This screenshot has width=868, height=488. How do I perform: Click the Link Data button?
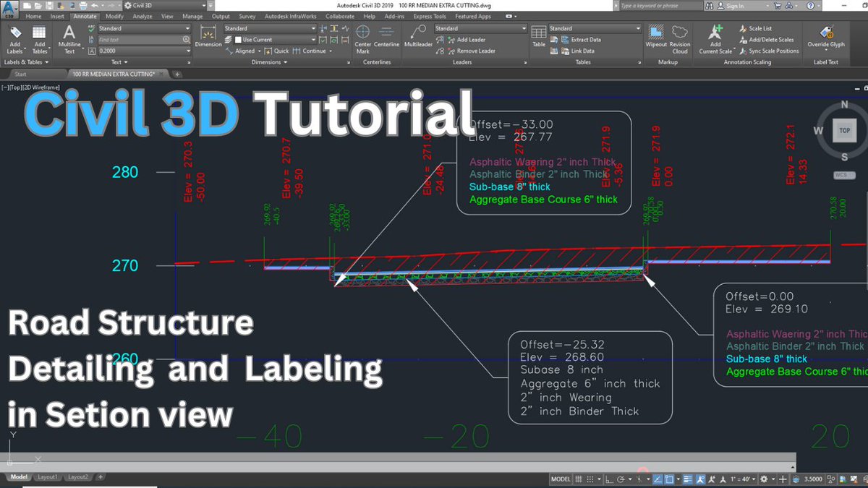click(577, 51)
